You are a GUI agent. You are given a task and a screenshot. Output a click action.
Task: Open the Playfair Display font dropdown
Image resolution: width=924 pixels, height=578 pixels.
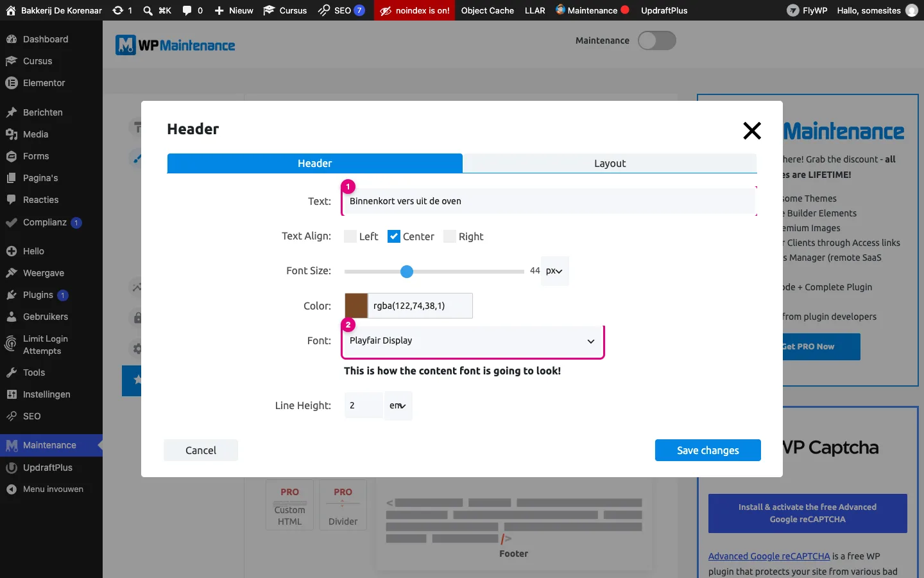click(473, 341)
